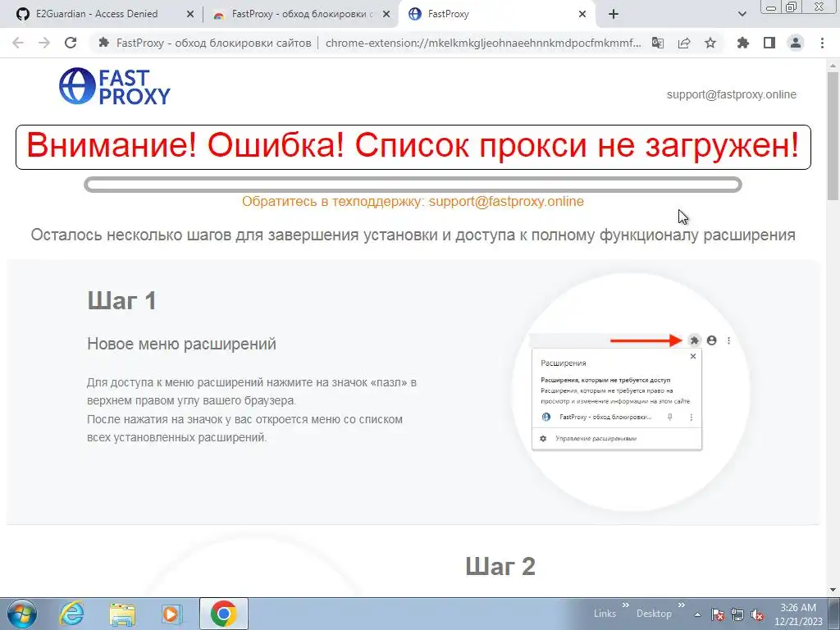Reload the current page
Image resolution: width=840 pixels, height=630 pixels.
pos(71,43)
